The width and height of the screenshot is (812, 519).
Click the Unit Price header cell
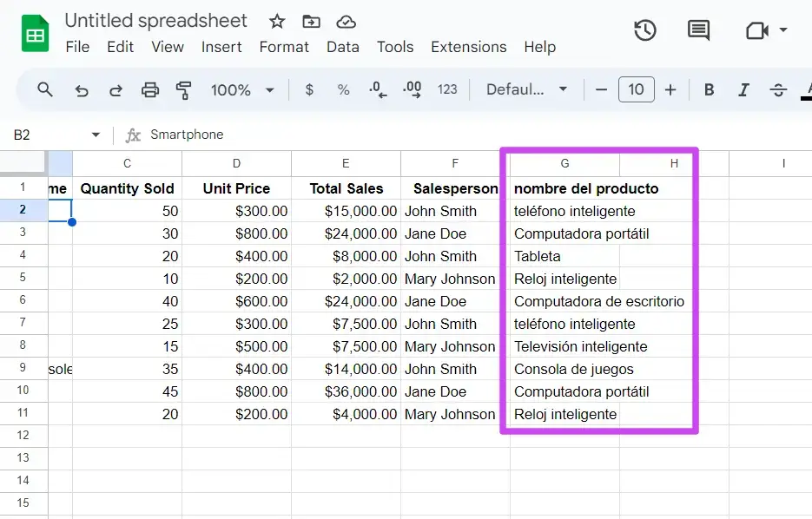tap(237, 188)
